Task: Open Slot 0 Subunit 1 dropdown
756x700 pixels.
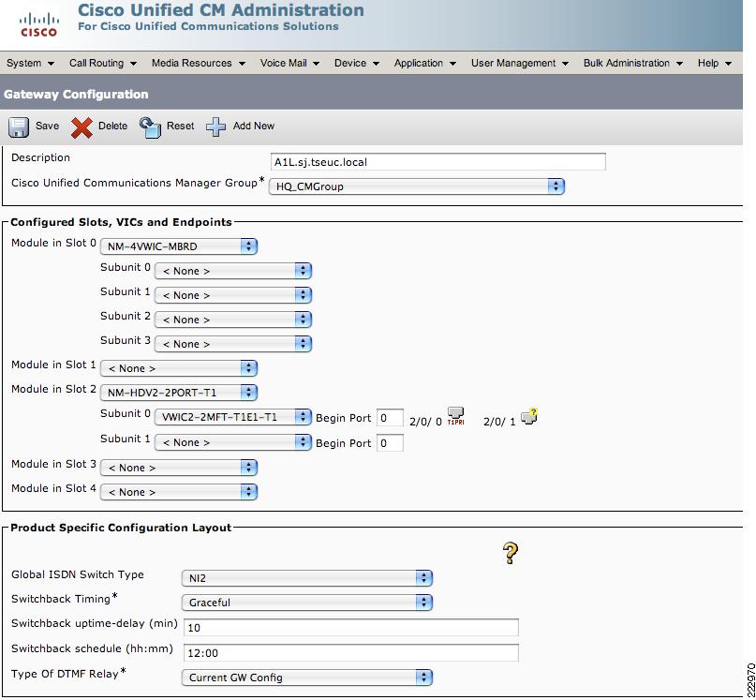Action: point(233,295)
